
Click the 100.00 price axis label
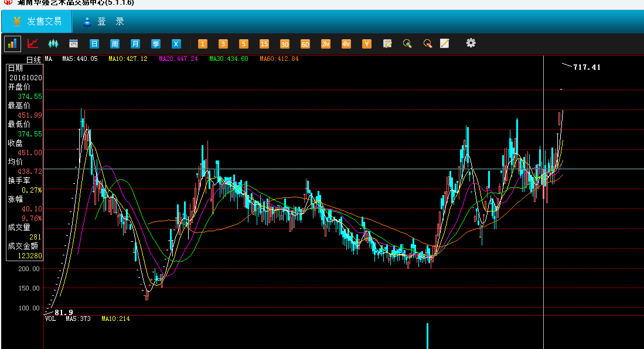click(x=29, y=308)
